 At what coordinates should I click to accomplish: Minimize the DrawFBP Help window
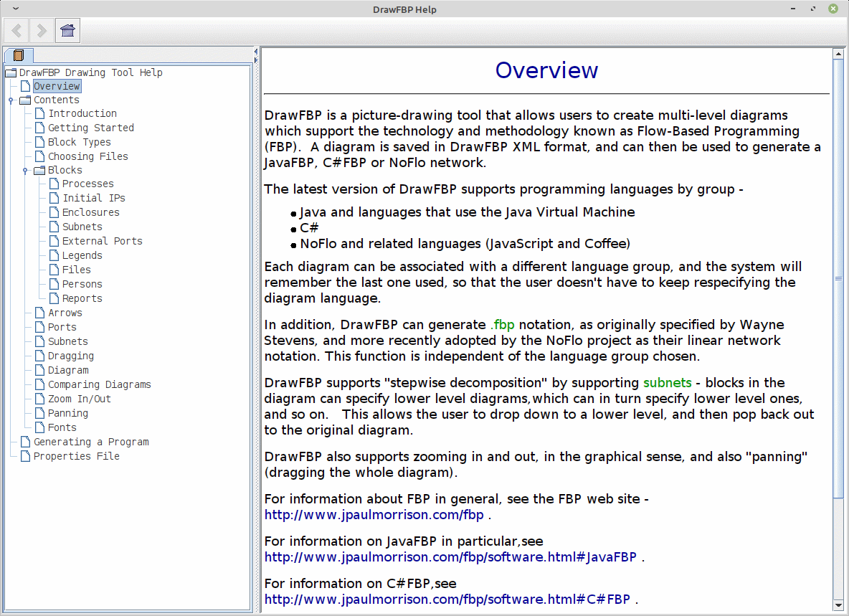(793, 9)
